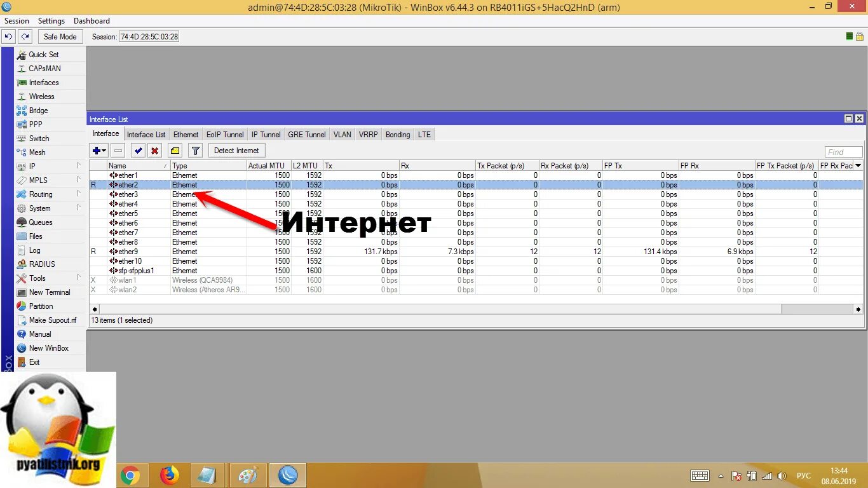Image resolution: width=868 pixels, height=488 pixels.
Task: Select the ether9 row
Action: click(476, 252)
